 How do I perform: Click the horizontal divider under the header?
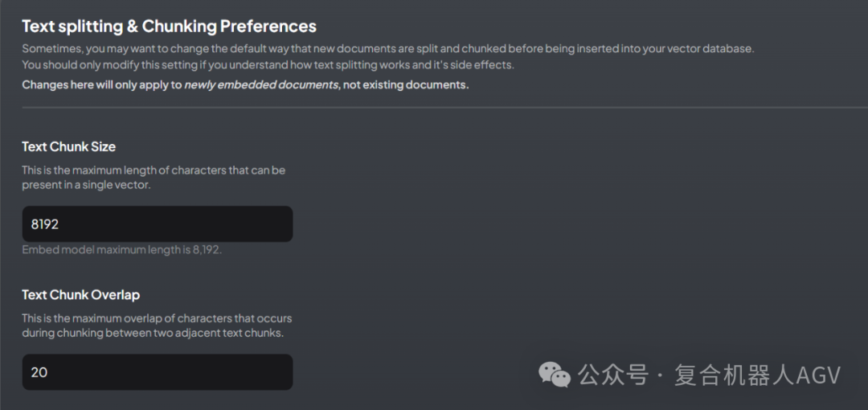click(x=434, y=106)
